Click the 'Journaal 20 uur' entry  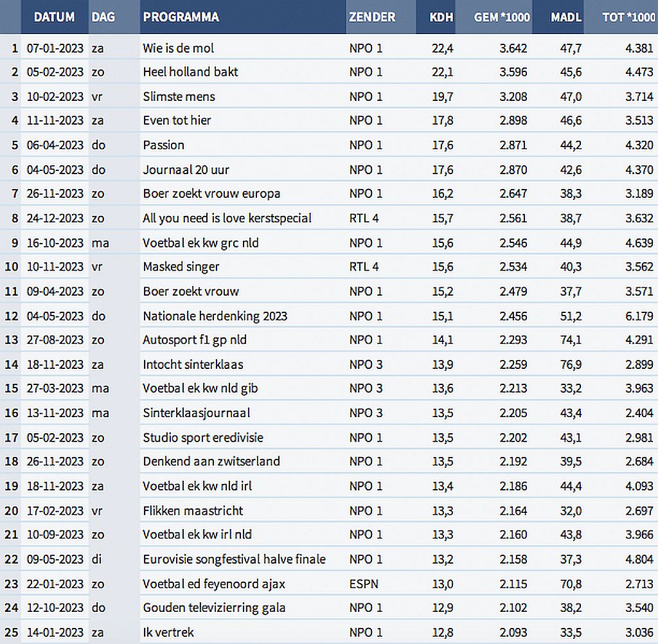[x=186, y=170]
